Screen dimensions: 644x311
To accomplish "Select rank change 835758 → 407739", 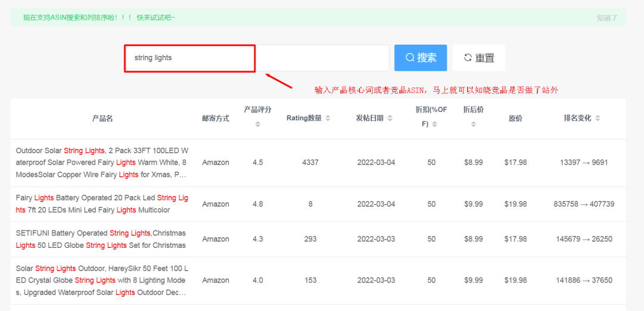I will pos(584,204).
